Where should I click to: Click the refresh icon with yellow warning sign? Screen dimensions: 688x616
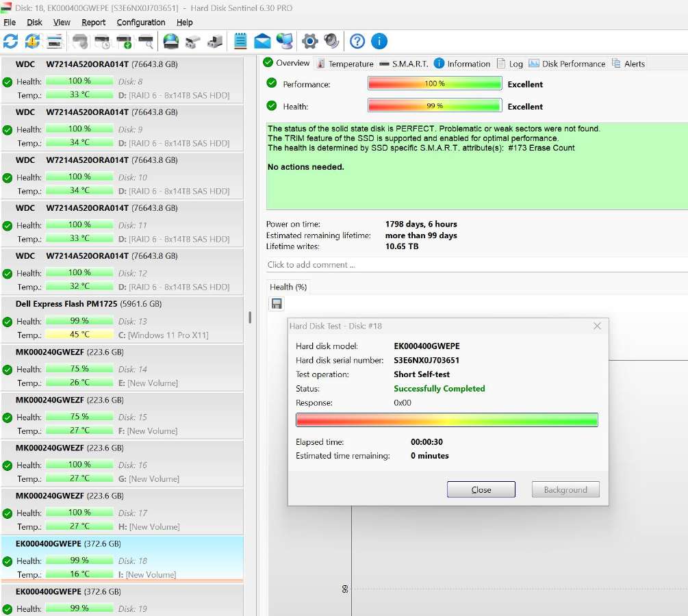[x=32, y=42]
